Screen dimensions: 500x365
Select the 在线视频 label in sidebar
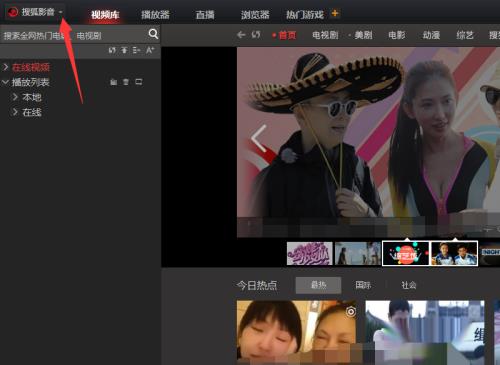pos(31,67)
